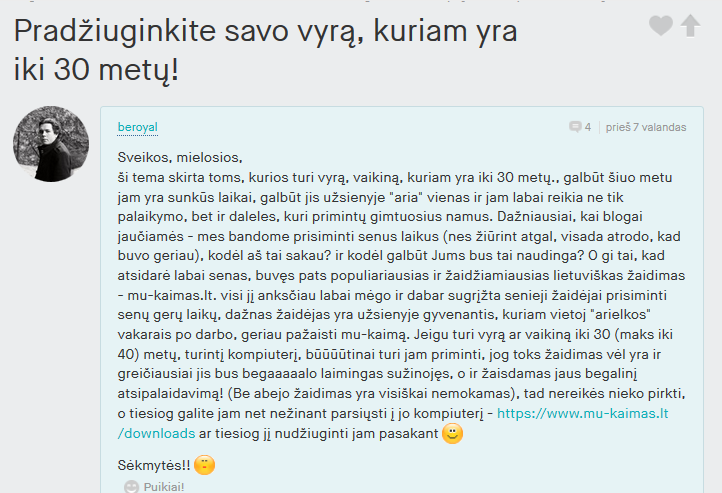Click the kissing emoji beside 'Sėkmytės!!'
This screenshot has height=493, width=722.
coord(204,465)
